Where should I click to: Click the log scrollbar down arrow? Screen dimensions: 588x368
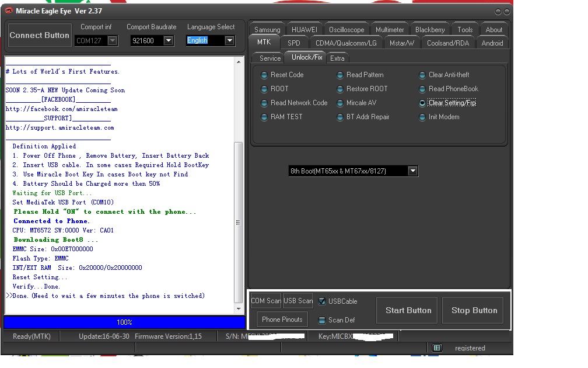pyautogui.click(x=239, y=308)
